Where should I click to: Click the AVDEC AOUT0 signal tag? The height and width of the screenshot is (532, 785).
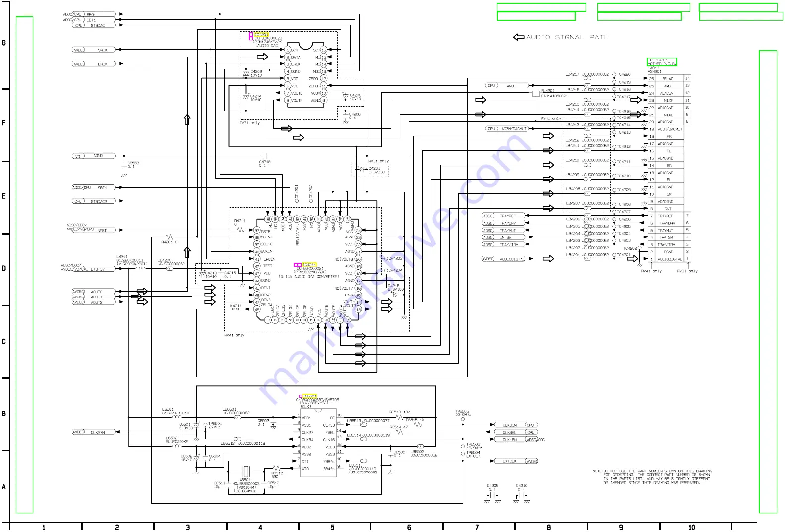click(x=93, y=292)
